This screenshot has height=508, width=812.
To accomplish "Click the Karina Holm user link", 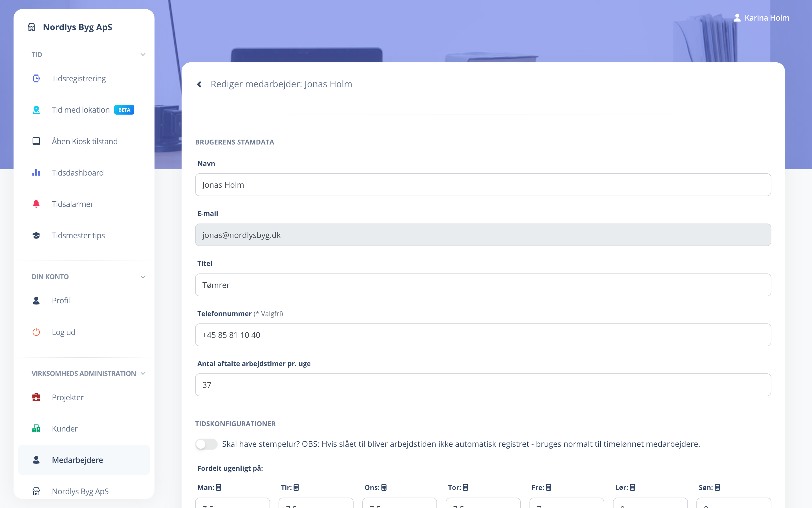I will coord(761,18).
